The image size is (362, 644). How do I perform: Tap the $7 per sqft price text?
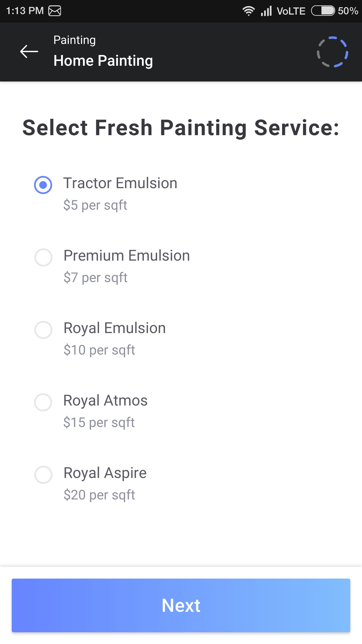click(x=95, y=278)
